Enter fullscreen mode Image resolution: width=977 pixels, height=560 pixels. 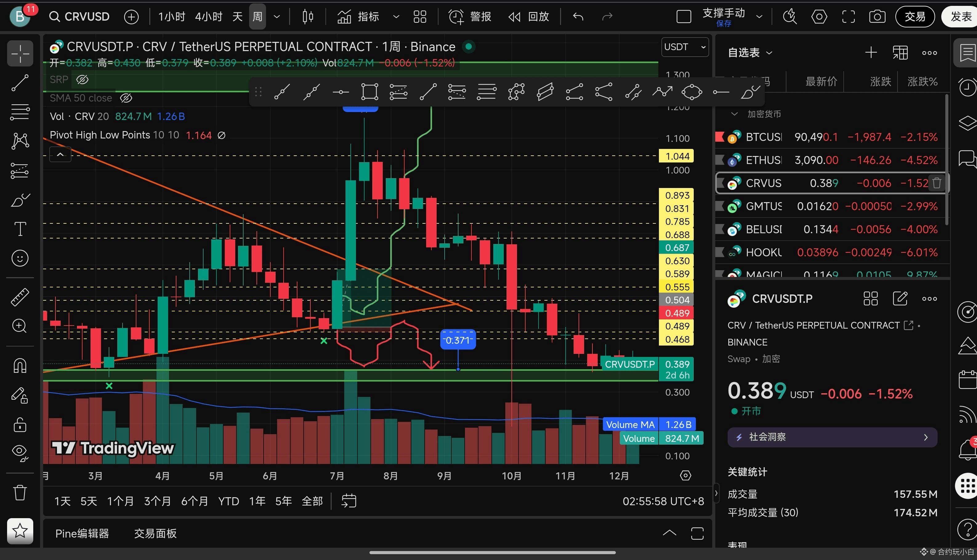[x=849, y=17]
